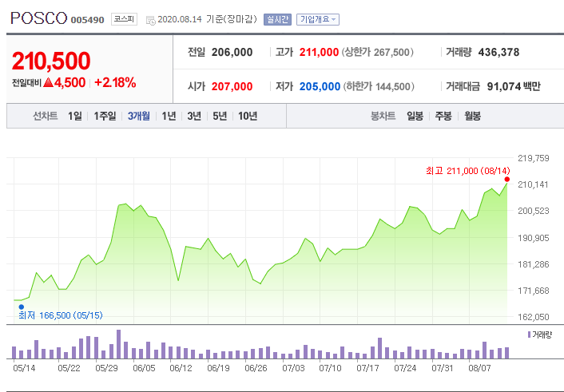564x392 pixels.
Task: Click the 선차트 label
Action: (46, 116)
